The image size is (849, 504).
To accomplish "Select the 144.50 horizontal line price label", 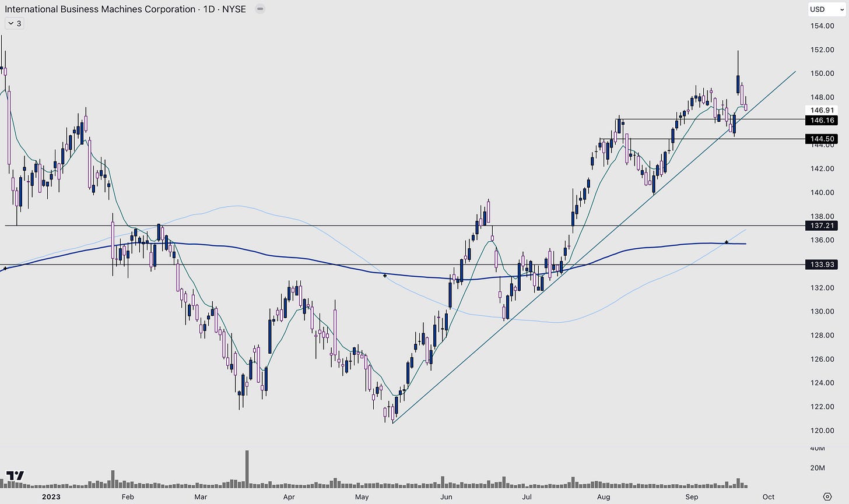I will (x=821, y=139).
